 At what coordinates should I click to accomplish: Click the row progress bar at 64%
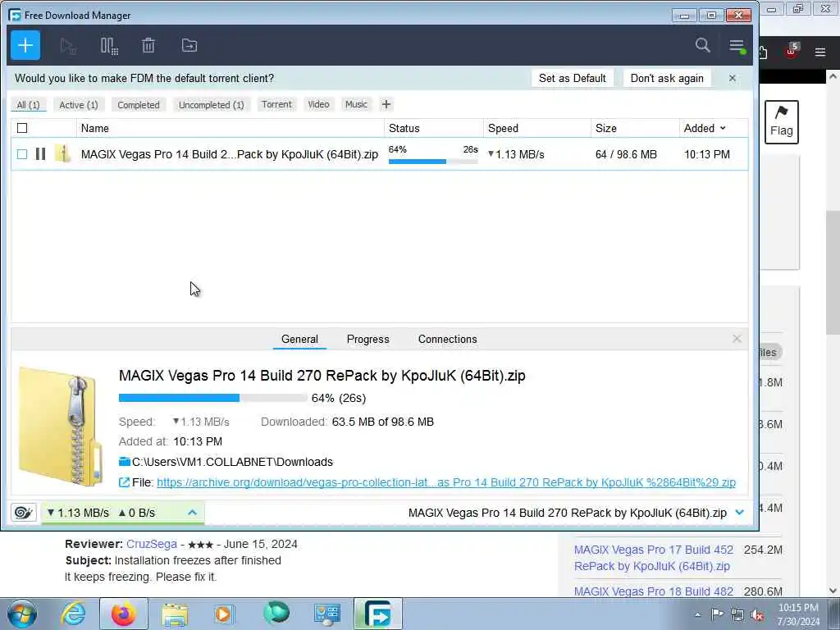click(x=433, y=162)
